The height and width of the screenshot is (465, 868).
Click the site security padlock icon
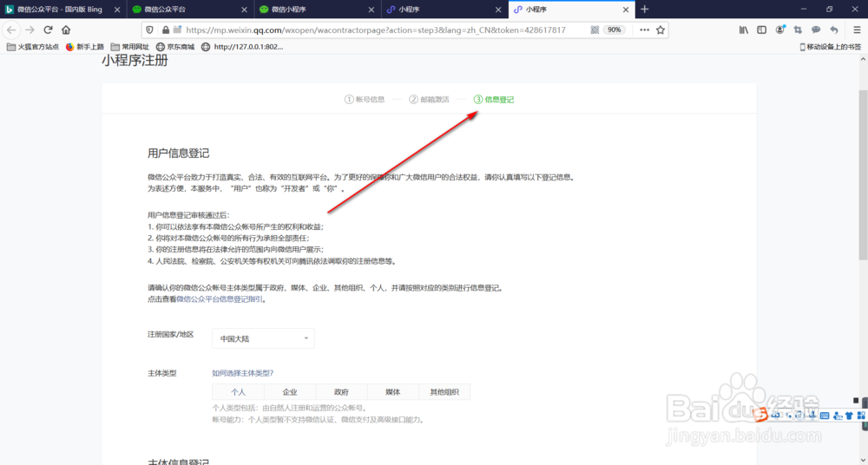click(x=165, y=29)
